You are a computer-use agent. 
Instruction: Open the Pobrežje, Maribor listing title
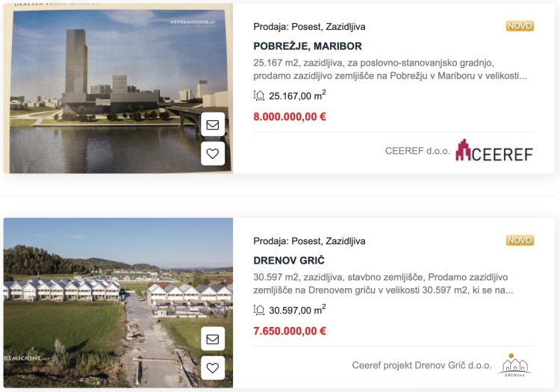click(x=308, y=46)
